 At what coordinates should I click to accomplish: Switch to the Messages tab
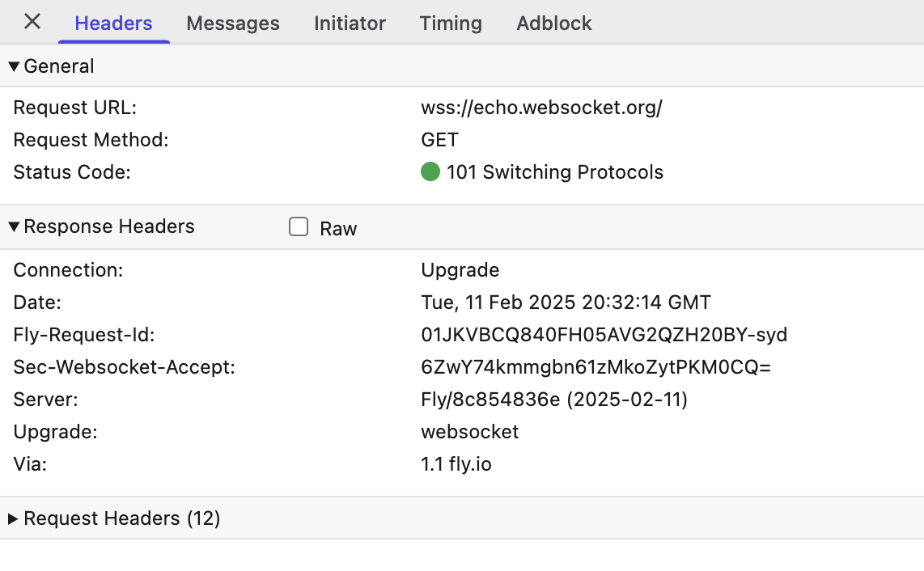(233, 23)
